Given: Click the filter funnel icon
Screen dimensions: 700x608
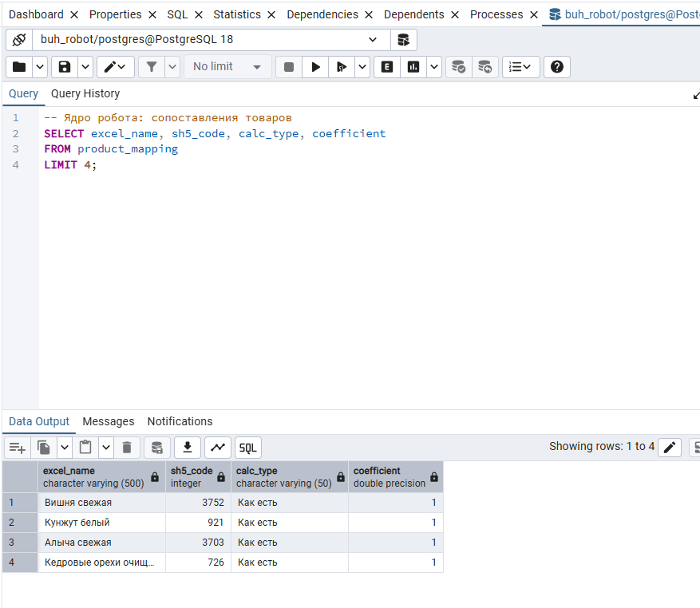Looking at the screenshot, I should click(152, 67).
